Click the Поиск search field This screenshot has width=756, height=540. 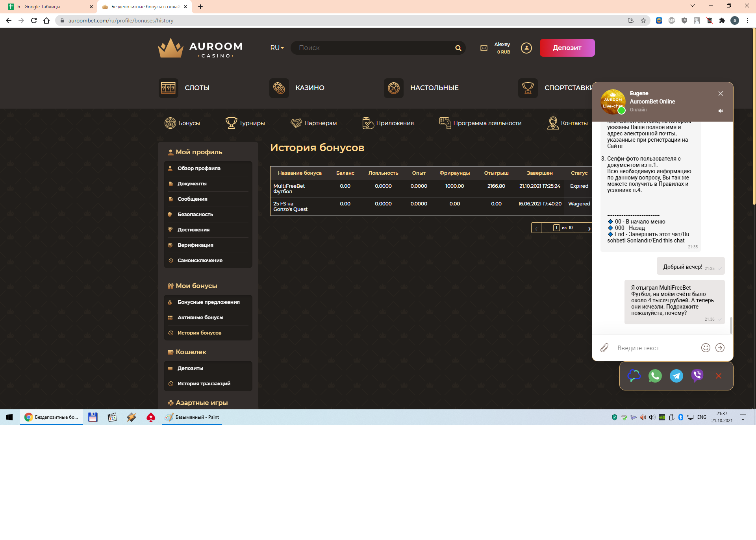(x=374, y=48)
